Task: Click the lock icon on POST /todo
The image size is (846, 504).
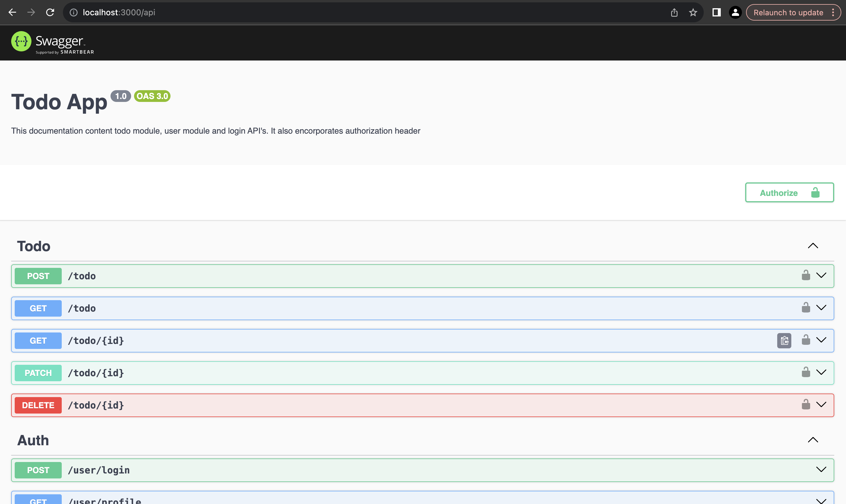Action: (x=805, y=275)
